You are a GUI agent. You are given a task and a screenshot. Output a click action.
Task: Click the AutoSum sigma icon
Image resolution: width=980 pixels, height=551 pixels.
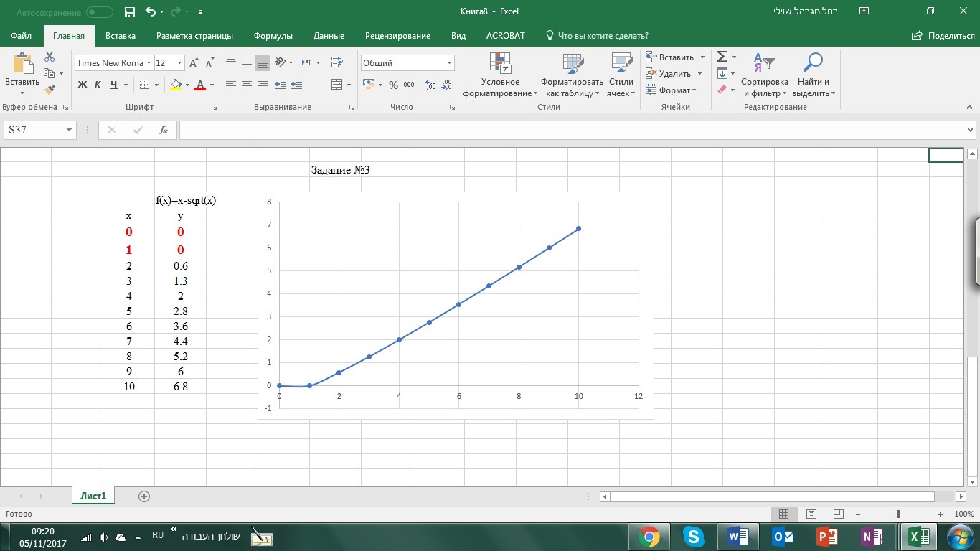pos(722,57)
